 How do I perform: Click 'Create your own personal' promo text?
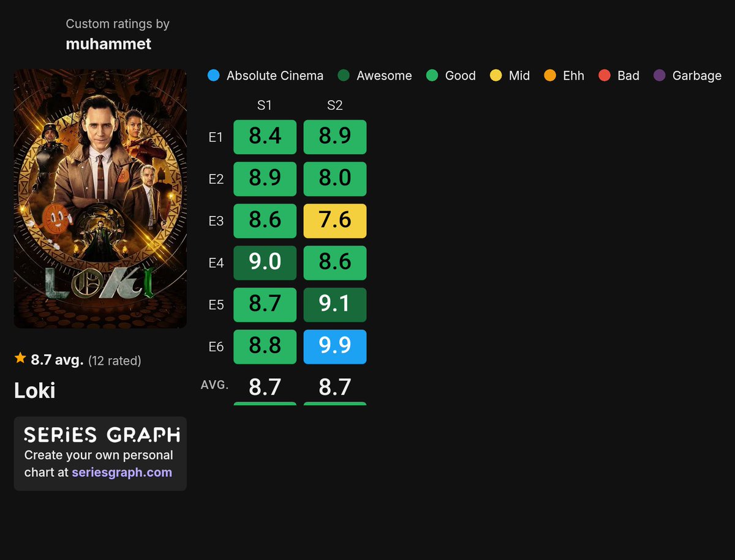click(x=99, y=455)
